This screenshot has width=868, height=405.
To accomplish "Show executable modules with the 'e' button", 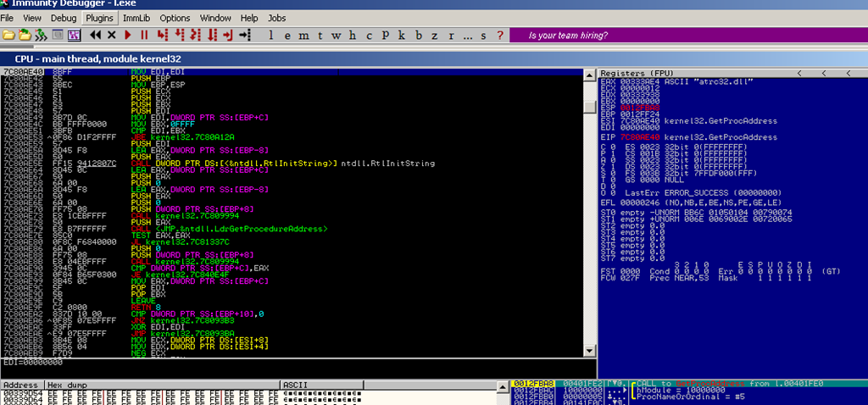I will coord(288,35).
